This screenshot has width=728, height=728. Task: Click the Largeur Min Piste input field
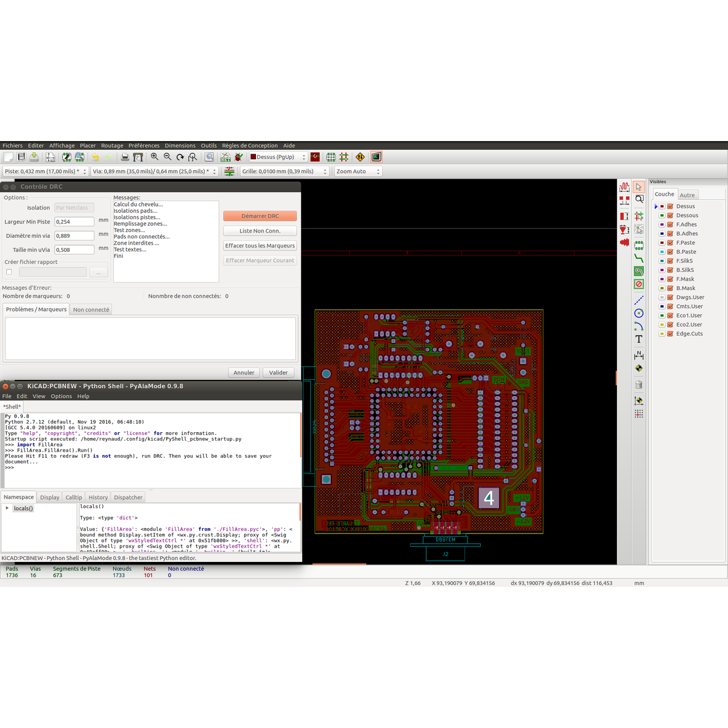75,222
